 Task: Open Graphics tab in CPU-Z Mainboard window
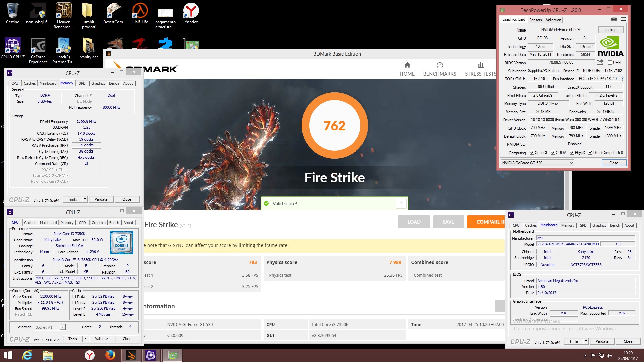[599, 225]
